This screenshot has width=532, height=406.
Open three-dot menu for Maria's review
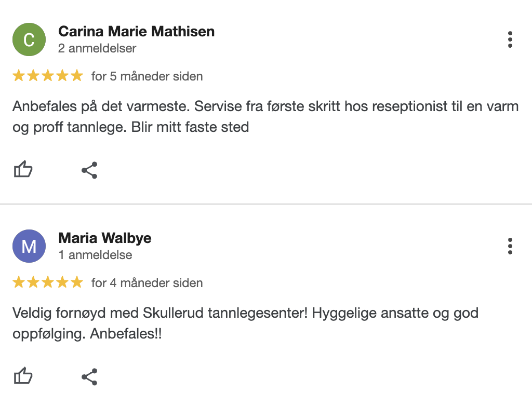[510, 246]
